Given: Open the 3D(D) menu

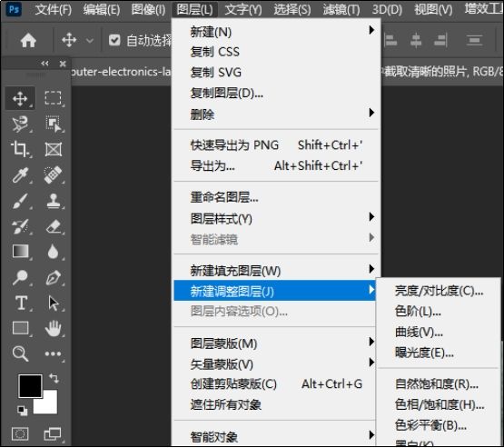Looking at the screenshot, I should (387, 10).
